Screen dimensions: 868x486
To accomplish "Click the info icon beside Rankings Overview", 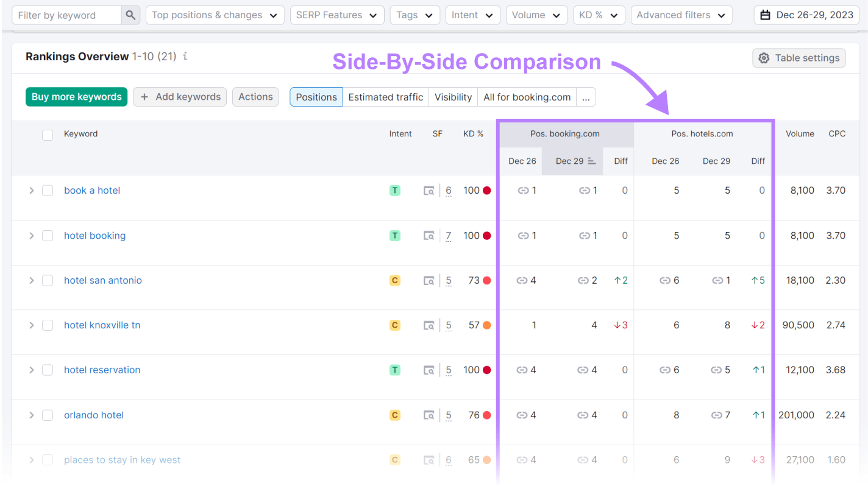I will click(185, 56).
